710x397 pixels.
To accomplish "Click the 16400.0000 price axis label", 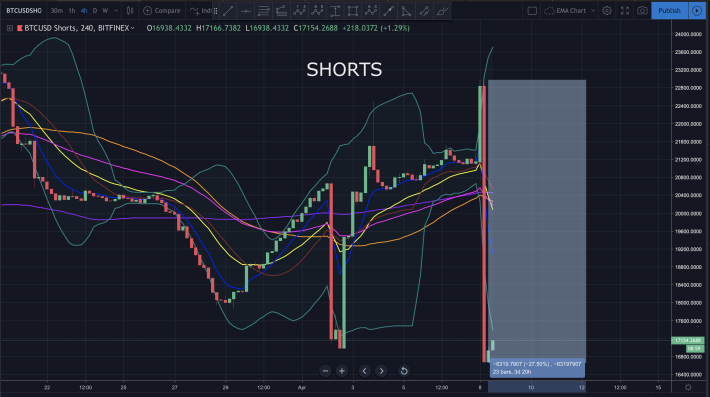I will 688,374.
